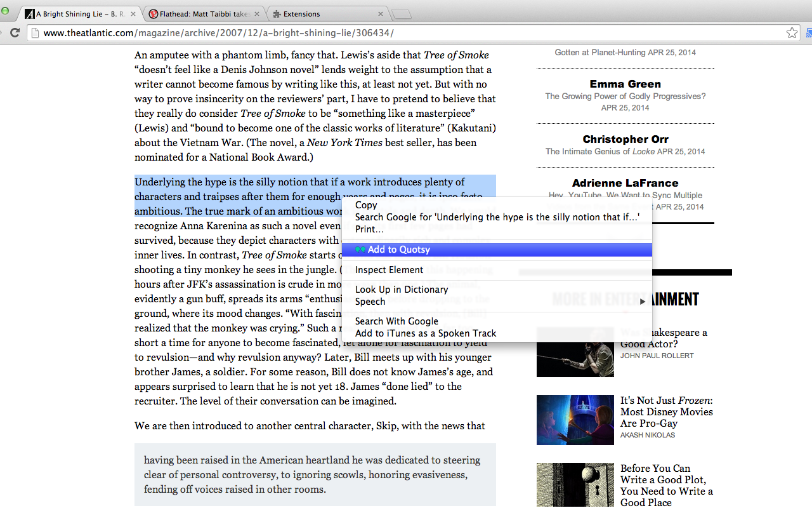Viewport: 812px width, 508px height.
Task: Open Adrienne LaFrance author link
Action: tap(625, 183)
